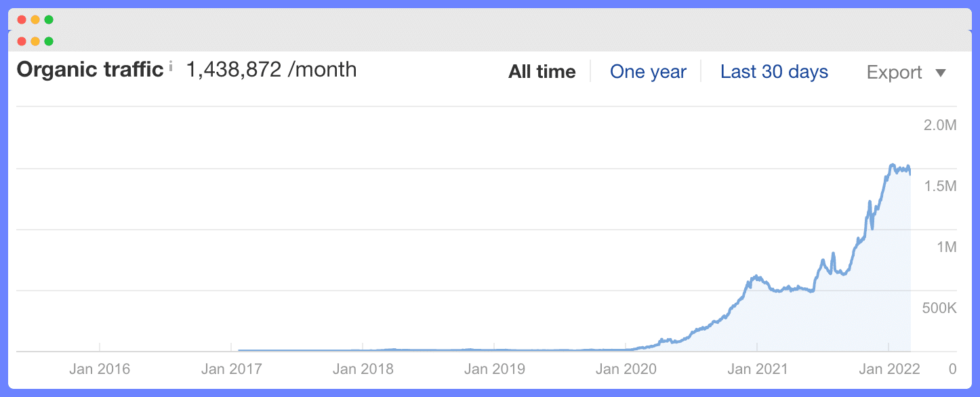Screen dimensions: 980x397
Task: Close the front window with red button
Action: click(22, 41)
